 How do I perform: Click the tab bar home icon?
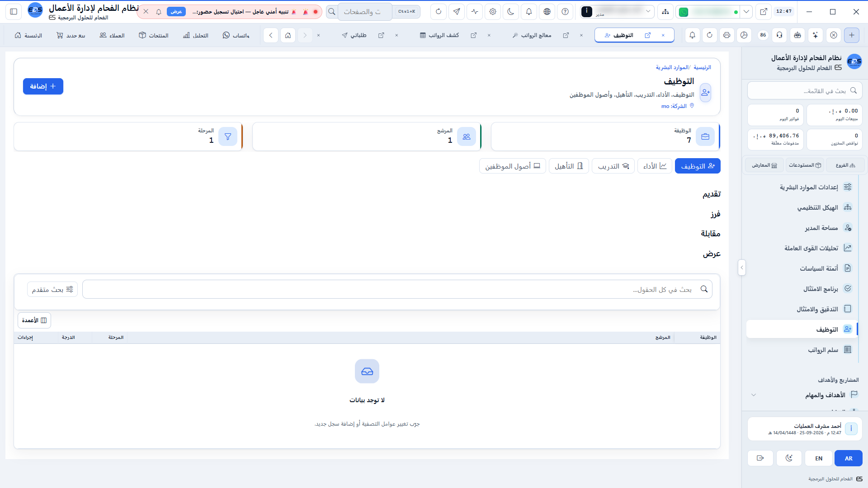[288, 35]
